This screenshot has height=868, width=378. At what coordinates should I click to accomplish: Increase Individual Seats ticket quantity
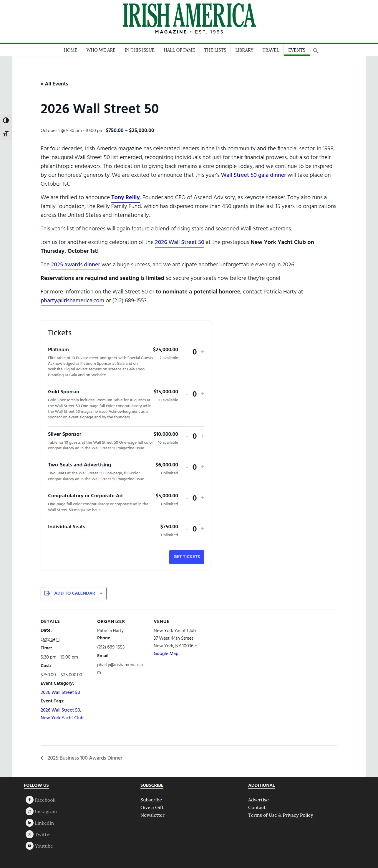pos(202,529)
